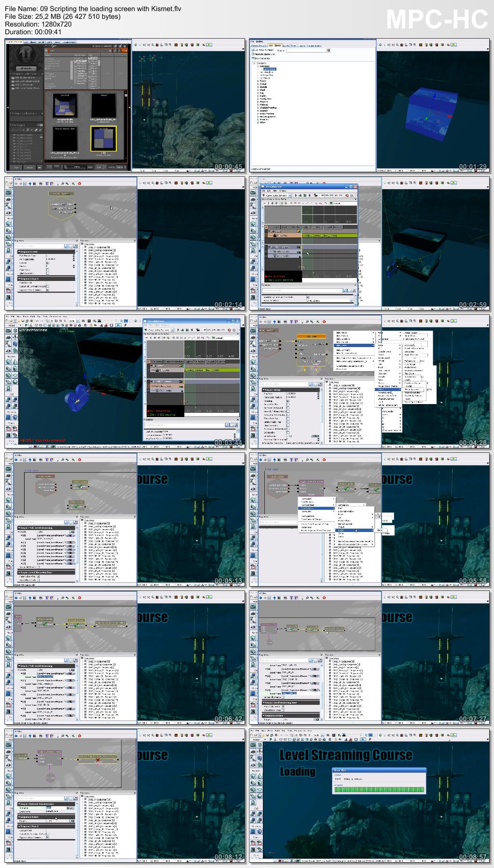This screenshot has height=868, width=494.
Task: Add a new Shared Collection with plus icon
Action: pos(42,74)
